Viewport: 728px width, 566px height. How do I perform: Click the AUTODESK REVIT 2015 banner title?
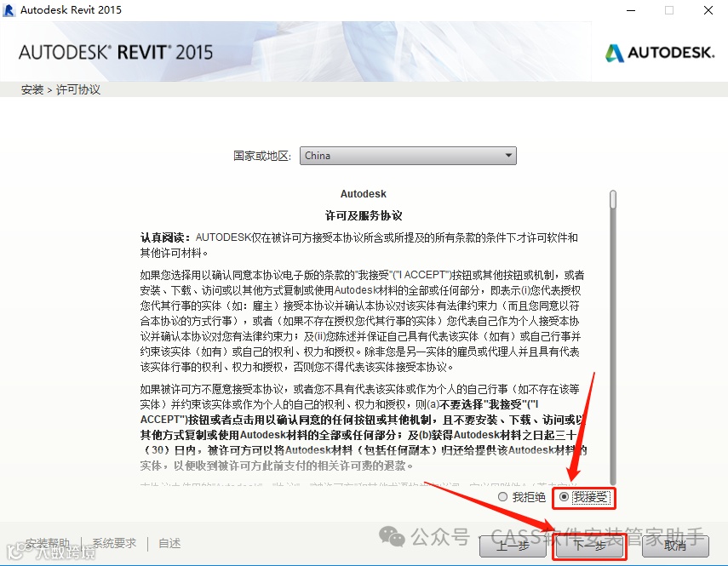coord(116,53)
